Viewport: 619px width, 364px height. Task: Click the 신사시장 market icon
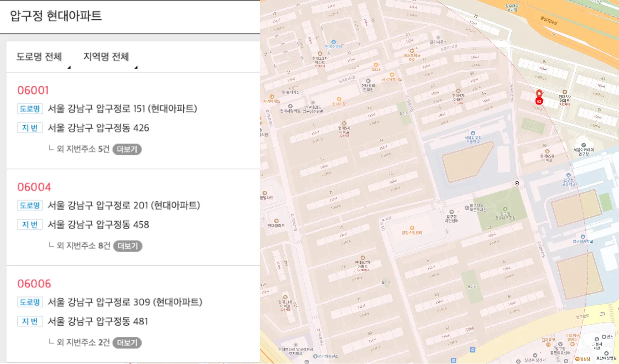coord(339,99)
